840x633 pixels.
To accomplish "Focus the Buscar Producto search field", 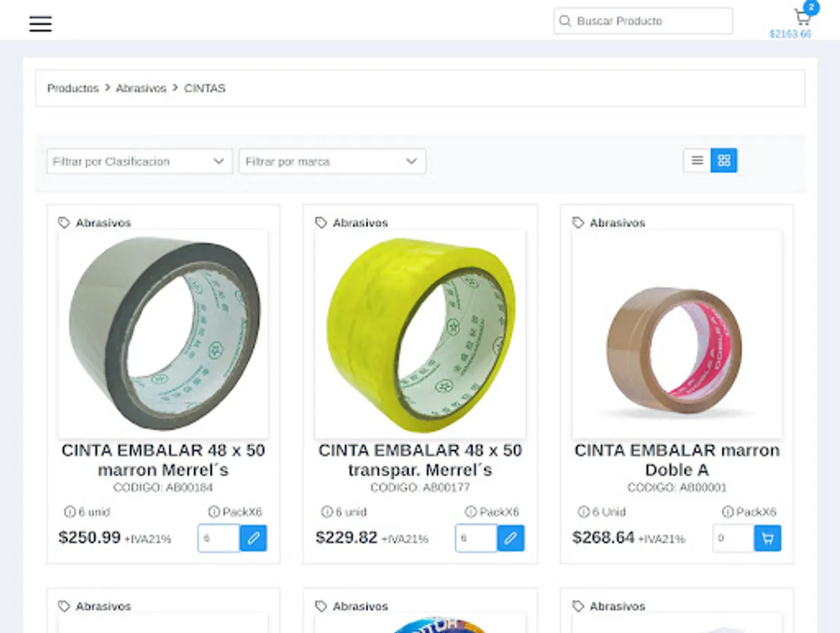I will click(643, 21).
